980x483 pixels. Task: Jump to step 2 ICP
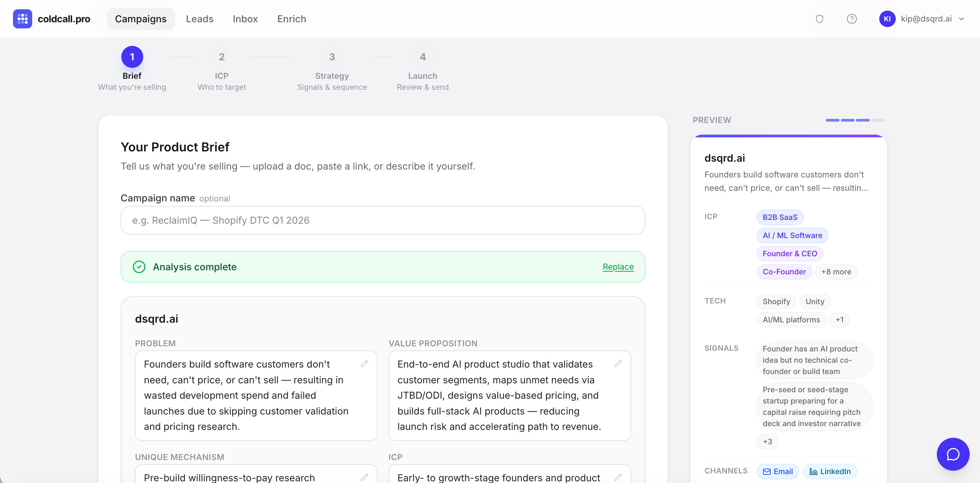(221, 57)
